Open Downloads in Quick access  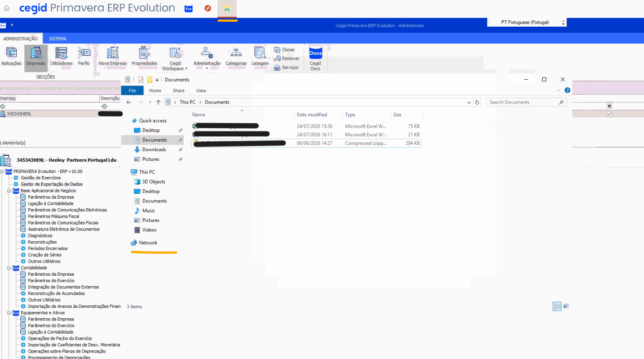coord(154,149)
